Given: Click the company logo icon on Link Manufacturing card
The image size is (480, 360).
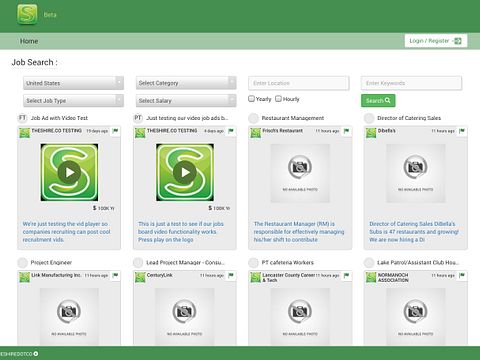Looking at the screenshot, I should pyautogui.click(x=24, y=277).
